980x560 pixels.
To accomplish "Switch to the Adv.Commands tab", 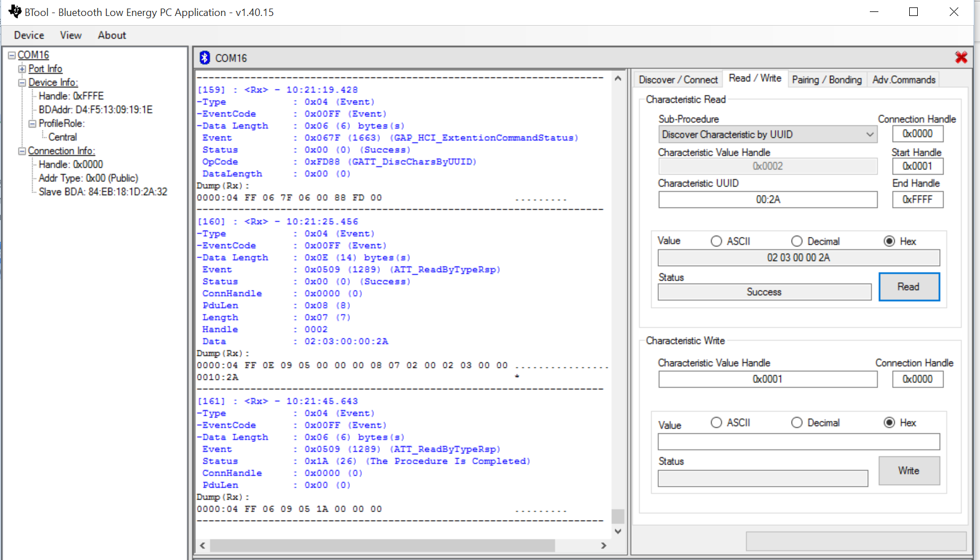I will tap(904, 80).
